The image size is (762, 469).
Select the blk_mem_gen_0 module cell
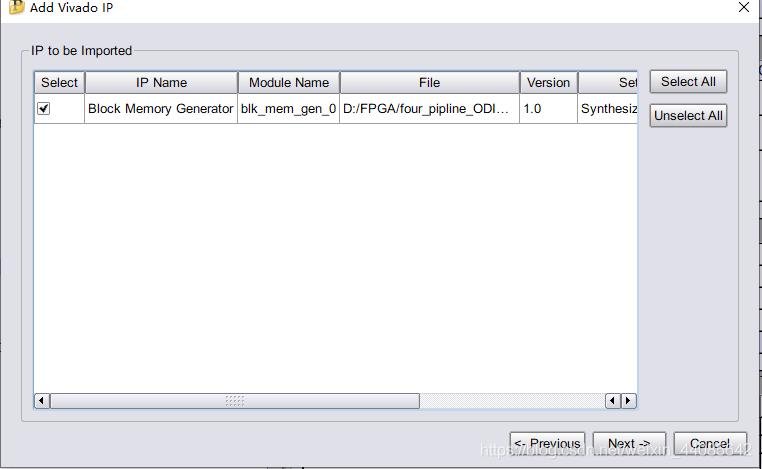(x=289, y=109)
